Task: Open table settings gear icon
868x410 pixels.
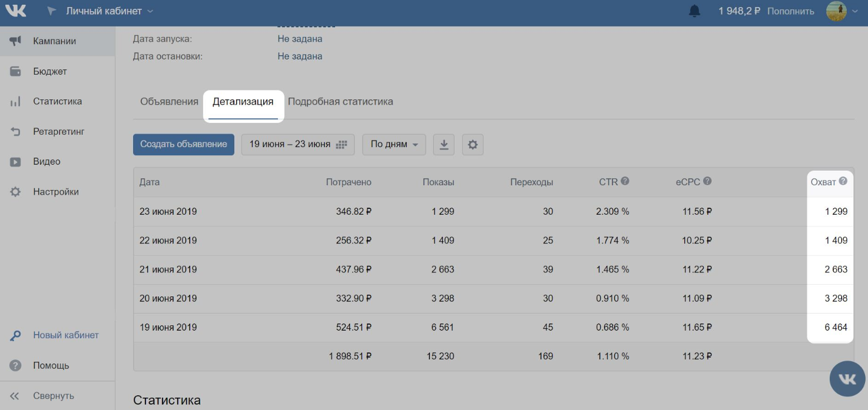Action: [472, 145]
